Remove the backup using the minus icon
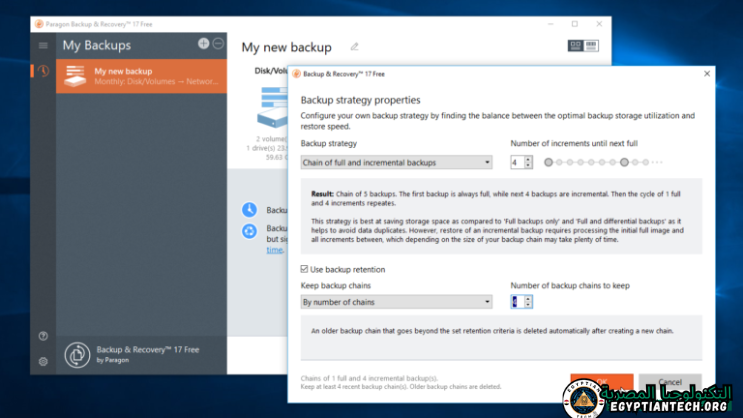The width and height of the screenshot is (743, 418). click(218, 44)
